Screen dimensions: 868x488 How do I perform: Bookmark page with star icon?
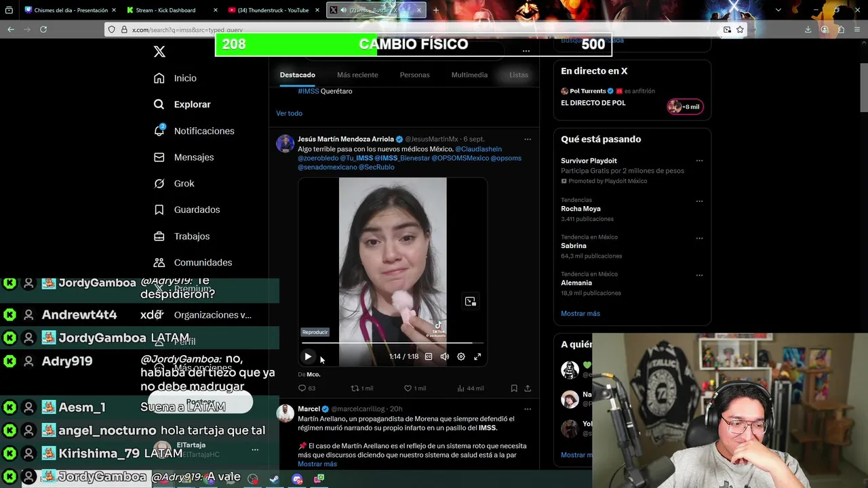[740, 29]
